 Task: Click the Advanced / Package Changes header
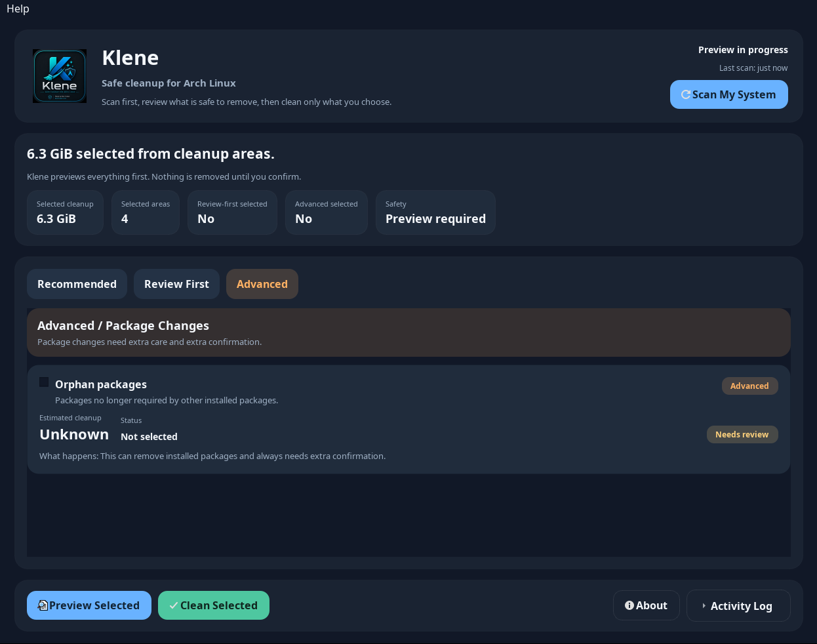(408, 332)
